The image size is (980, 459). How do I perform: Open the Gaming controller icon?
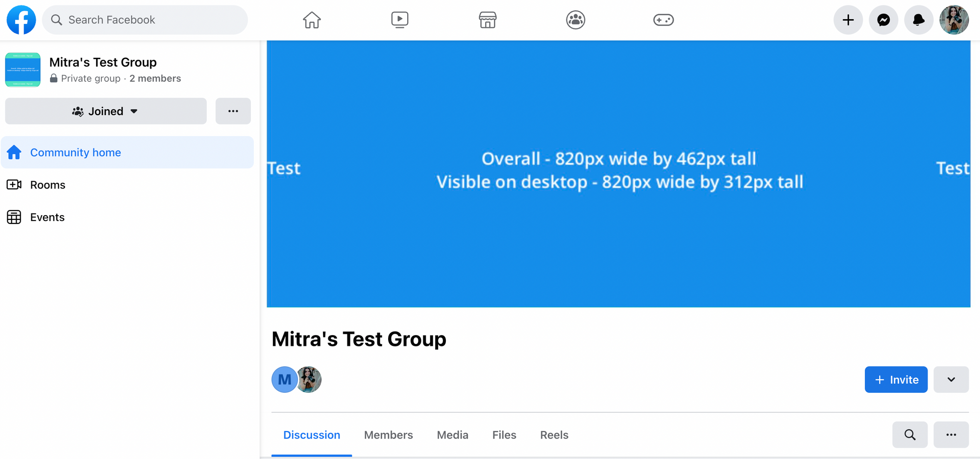(x=663, y=20)
